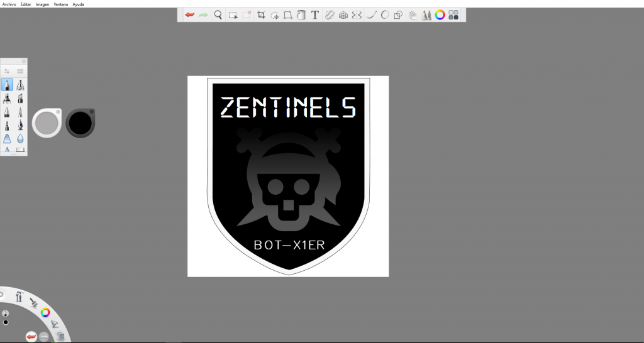The height and width of the screenshot is (343, 644).
Task: Open the Imagen menu
Action: coord(42,4)
